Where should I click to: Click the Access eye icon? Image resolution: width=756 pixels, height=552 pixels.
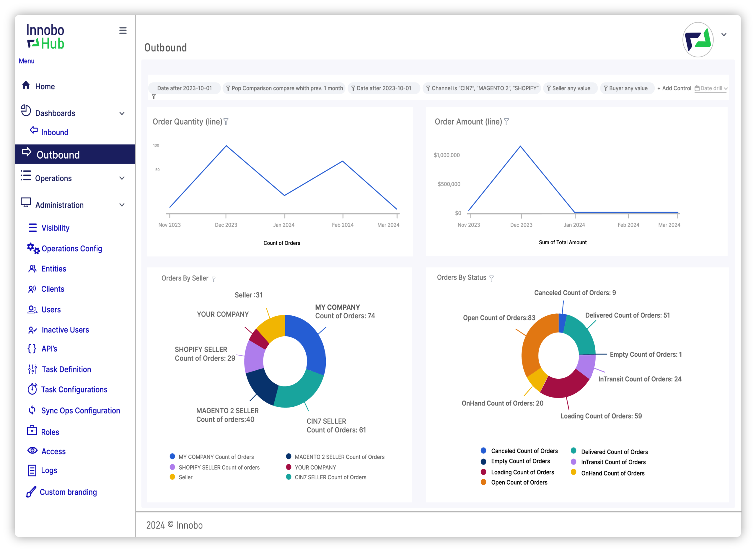[32, 451]
